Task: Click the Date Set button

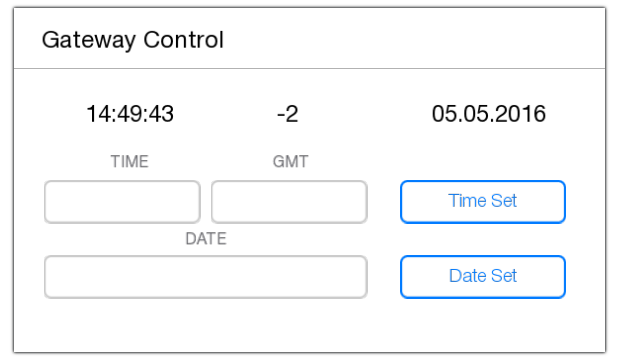Action: click(483, 277)
